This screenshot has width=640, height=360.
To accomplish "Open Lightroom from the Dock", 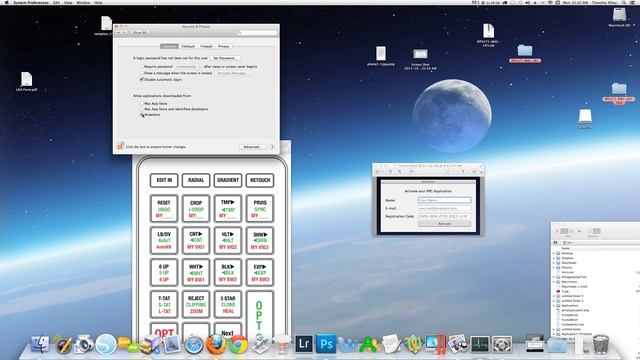I will coord(304,344).
